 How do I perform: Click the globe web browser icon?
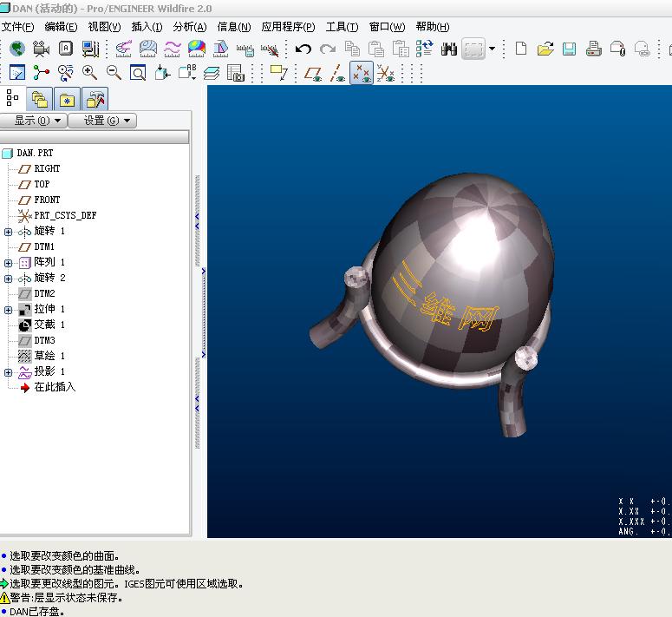tap(17, 49)
